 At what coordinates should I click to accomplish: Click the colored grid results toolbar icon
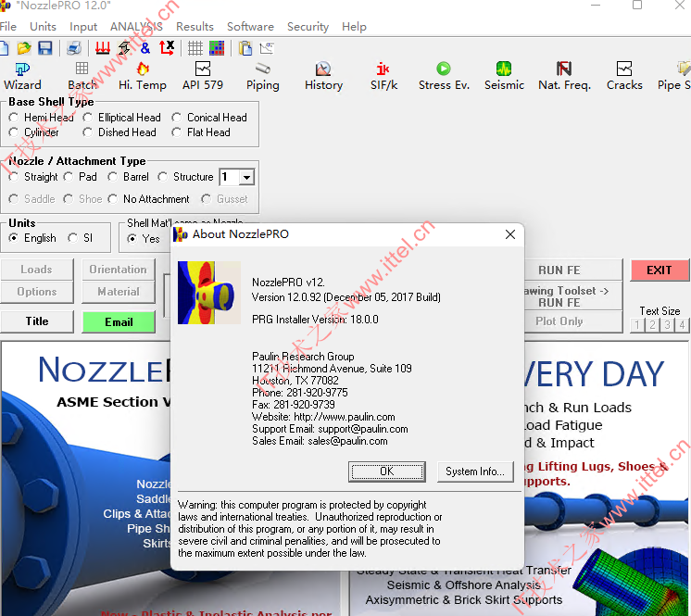(217, 48)
